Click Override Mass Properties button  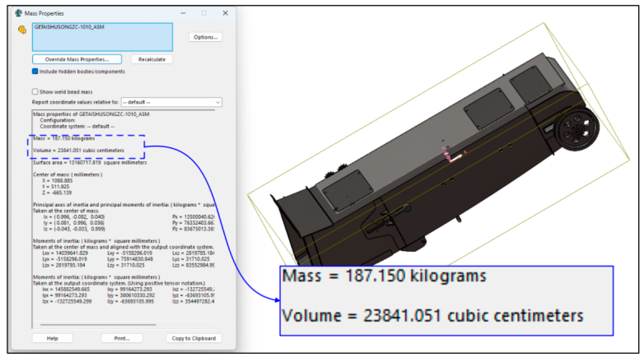click(77, 59)
